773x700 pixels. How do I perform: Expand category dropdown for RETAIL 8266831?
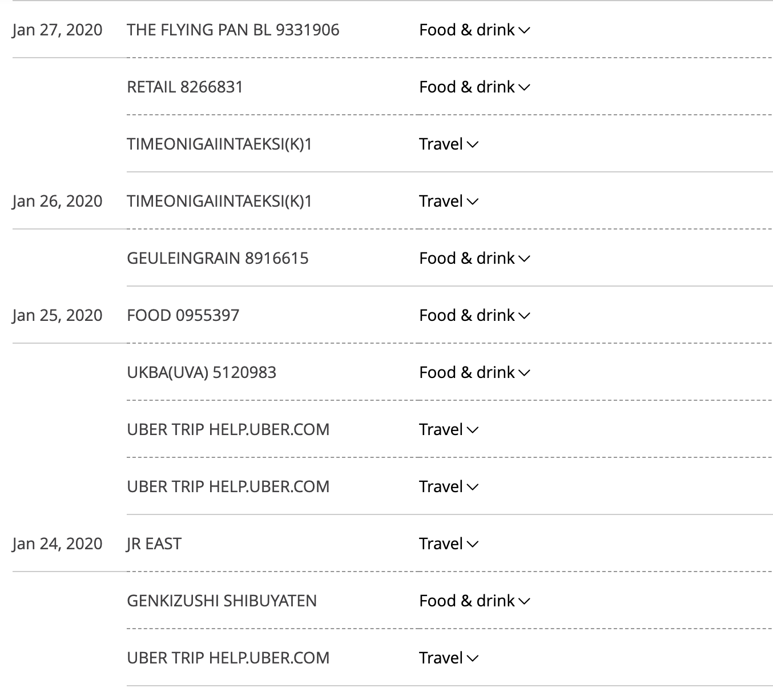point(474,87)
